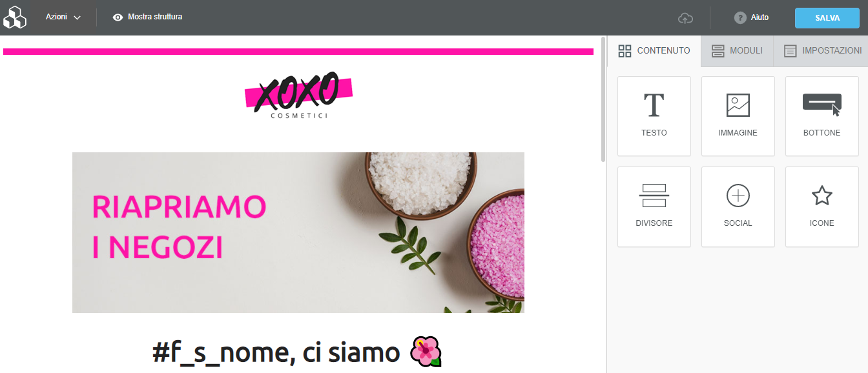Click the cubes logo icon
The height and width of the screenshot is (373, 868).
pos(15,17)
